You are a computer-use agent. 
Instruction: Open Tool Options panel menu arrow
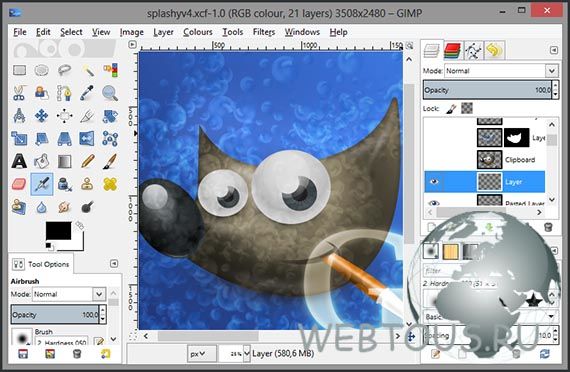coord(114,264)
